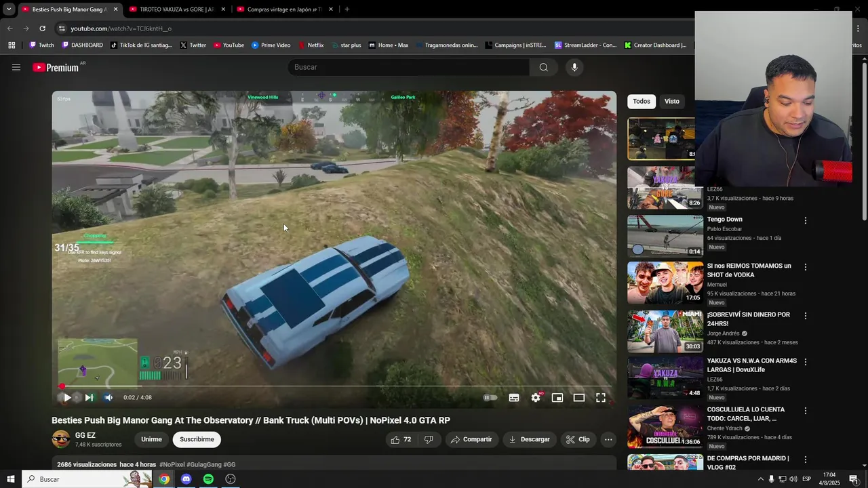Open the Twitch bookmark
The width and height of the screenshot is (868, 488).
pos(41,45)
